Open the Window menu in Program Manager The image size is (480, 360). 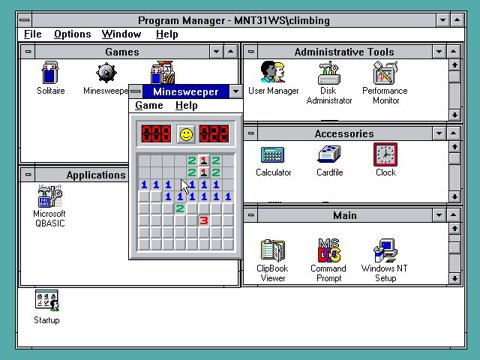[x=121, y=34]
